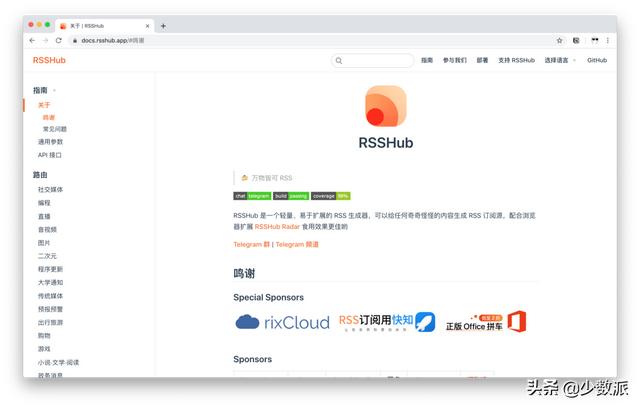Open a new tab with the plus button
Viewport: 640px width, 408px height.
click(x=163, y=26)
